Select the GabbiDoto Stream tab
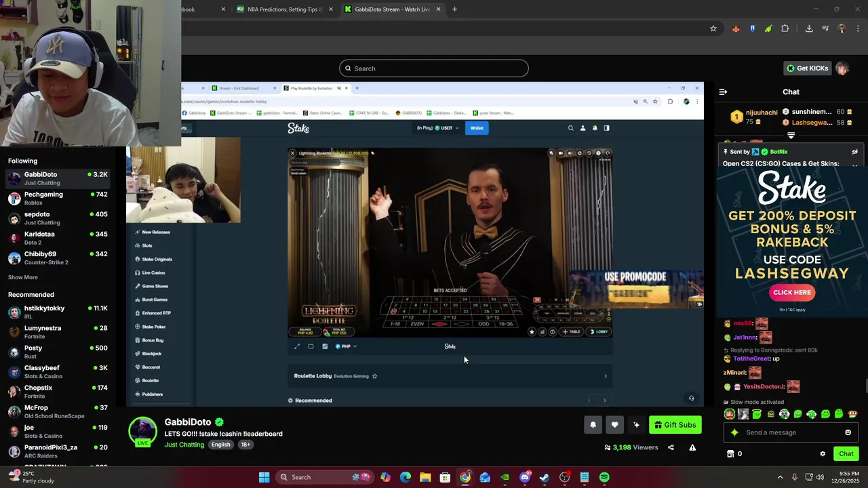868x488 pixels. 392,9
